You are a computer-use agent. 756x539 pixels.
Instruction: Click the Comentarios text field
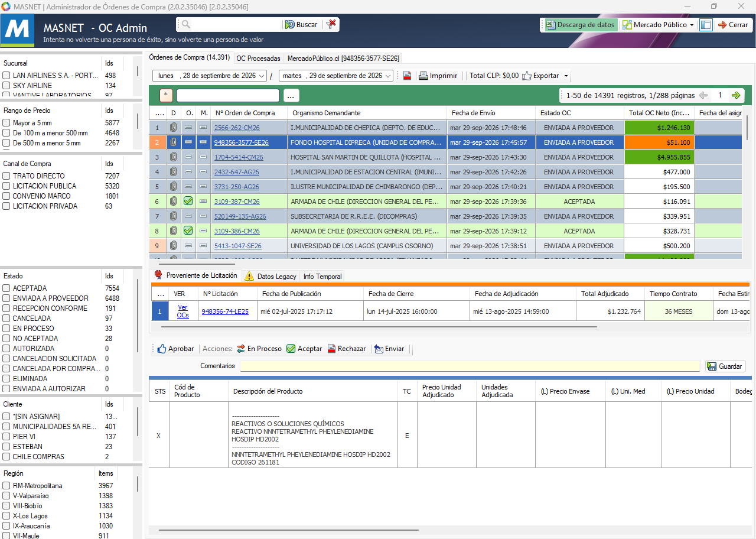tap(470, 366)
